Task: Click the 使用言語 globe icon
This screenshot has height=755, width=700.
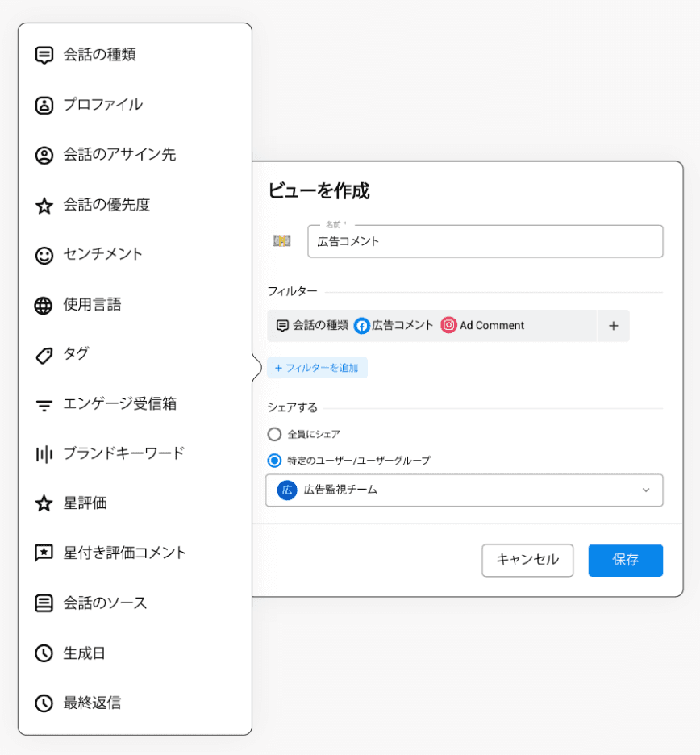Action: [44, 305]
